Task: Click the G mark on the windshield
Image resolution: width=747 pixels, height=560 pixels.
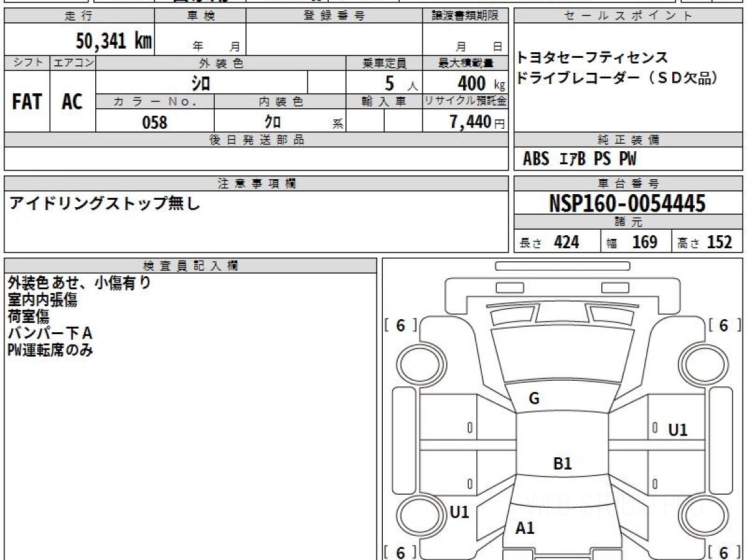Action: pyautogui.click(x=534, y=399)
